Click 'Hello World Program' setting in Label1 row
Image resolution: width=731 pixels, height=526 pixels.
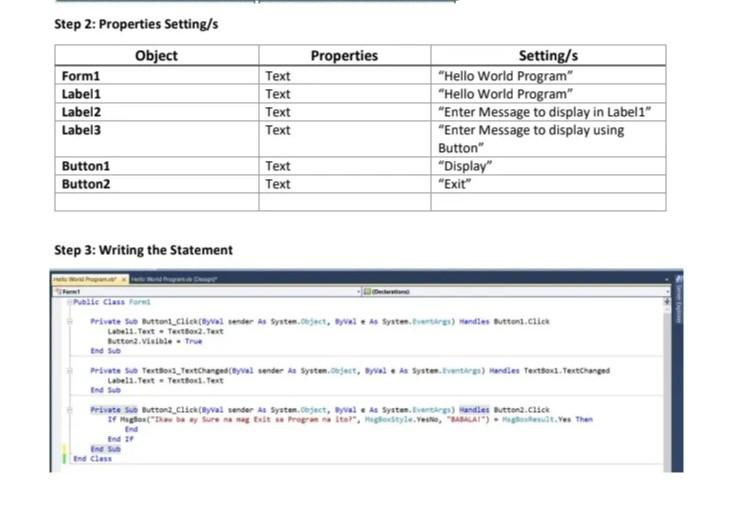(x=505, y=94)
